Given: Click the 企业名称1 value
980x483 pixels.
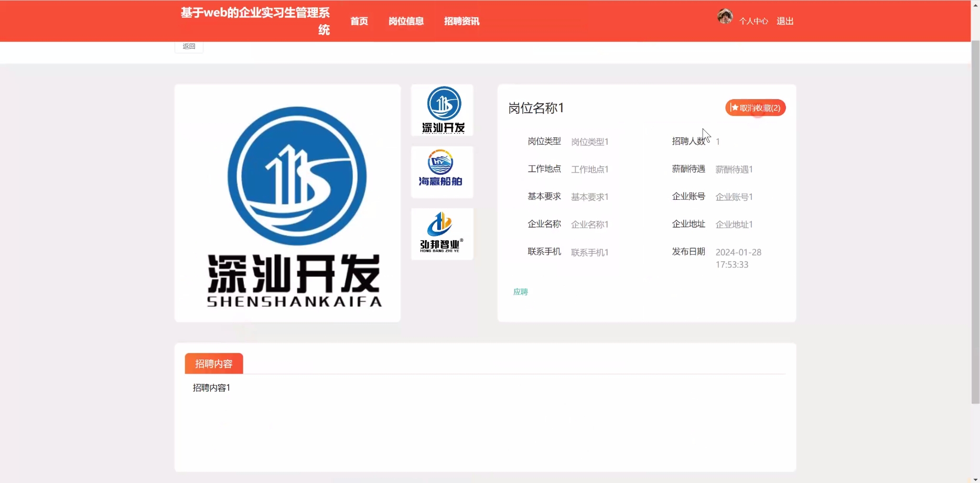Looking at the screenshot, I should click(x=589, y=224).
